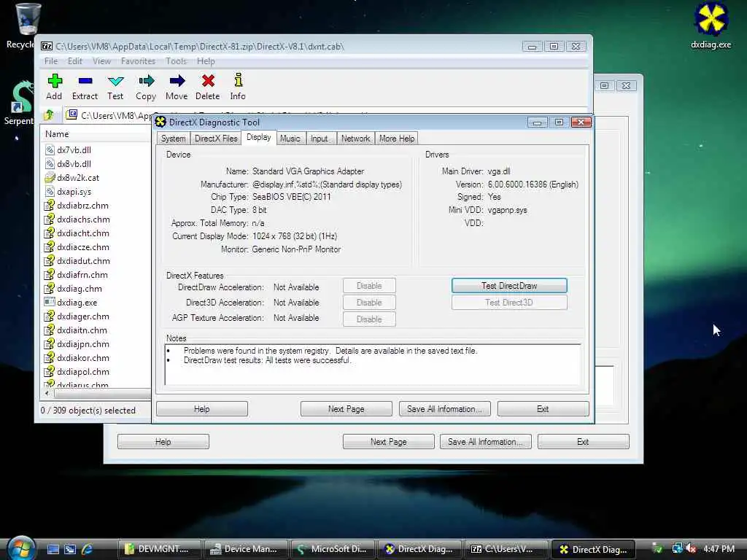Click the up-folder arrow icon in 7-Zip
This screenshot has height=560, width=747.
click(48, 115)
